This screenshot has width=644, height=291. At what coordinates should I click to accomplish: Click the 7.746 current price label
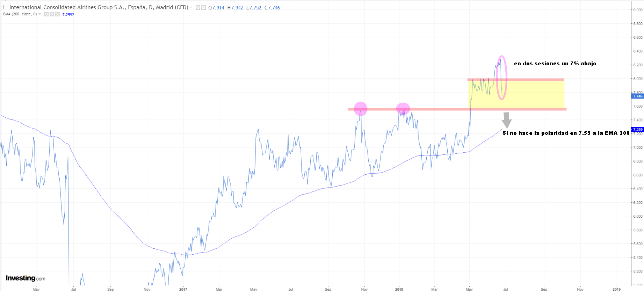click(x=638, y=96)
